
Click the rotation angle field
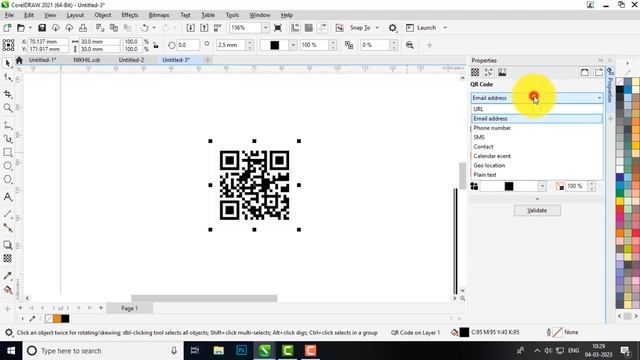tap(188, 45)
